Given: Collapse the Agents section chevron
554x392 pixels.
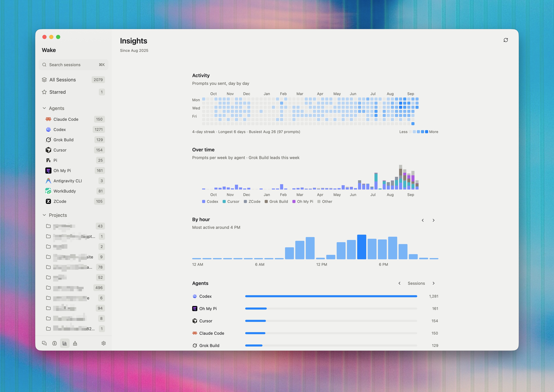Looking at the screenshot, I should pos(44,108).
